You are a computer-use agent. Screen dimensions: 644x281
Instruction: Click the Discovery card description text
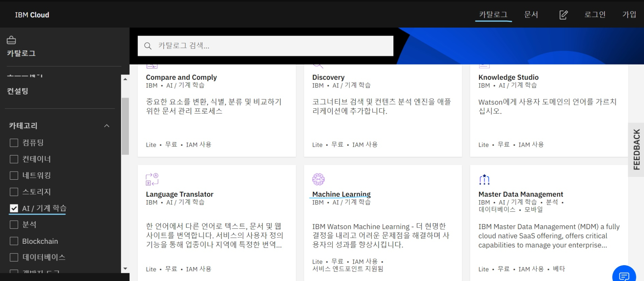[382, 106]
